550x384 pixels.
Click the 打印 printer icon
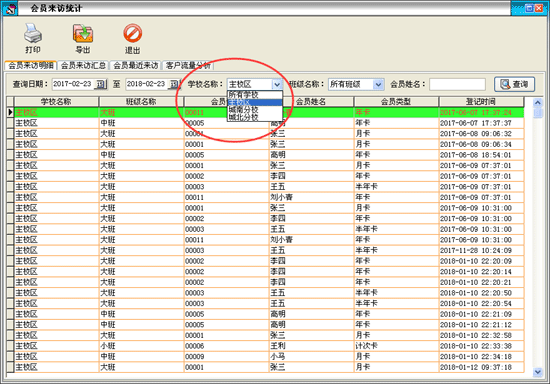pos(33,34)
